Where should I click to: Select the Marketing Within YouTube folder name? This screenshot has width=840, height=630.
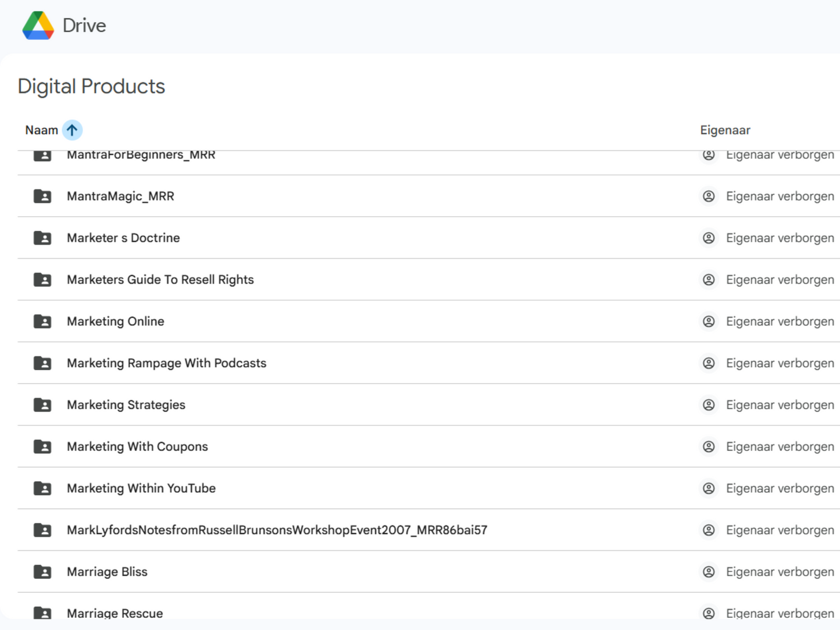141,489
